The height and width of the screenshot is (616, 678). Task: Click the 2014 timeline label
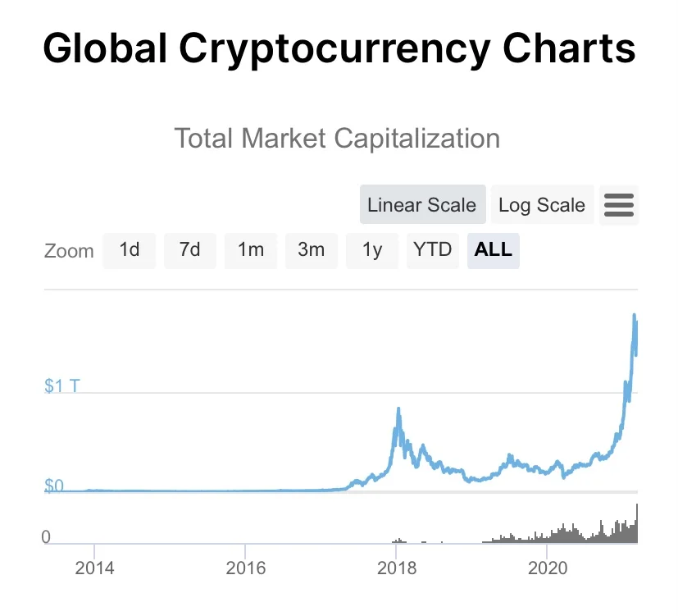(x=94, y=568)
